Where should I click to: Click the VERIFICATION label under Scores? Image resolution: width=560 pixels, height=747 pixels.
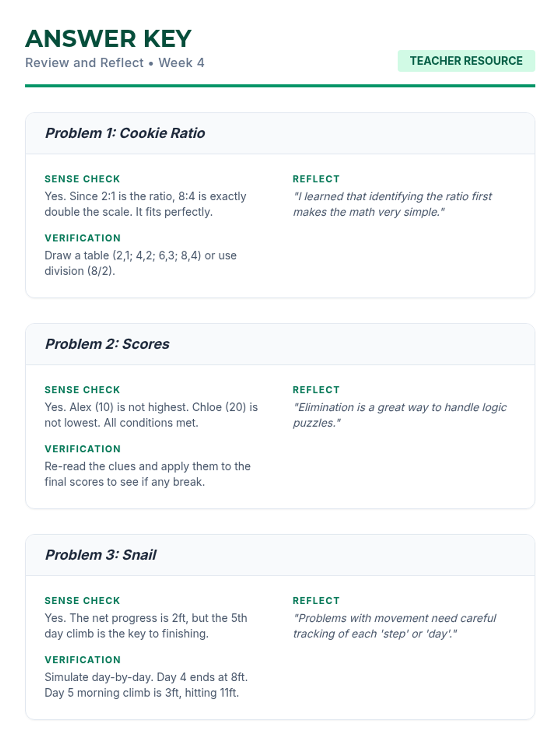pos(83,449)
